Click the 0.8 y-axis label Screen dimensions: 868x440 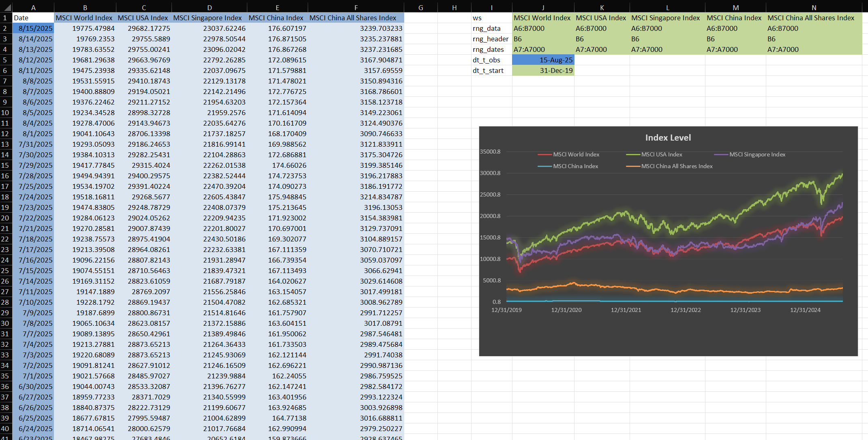pyautogui.click(x=497, y=302)
